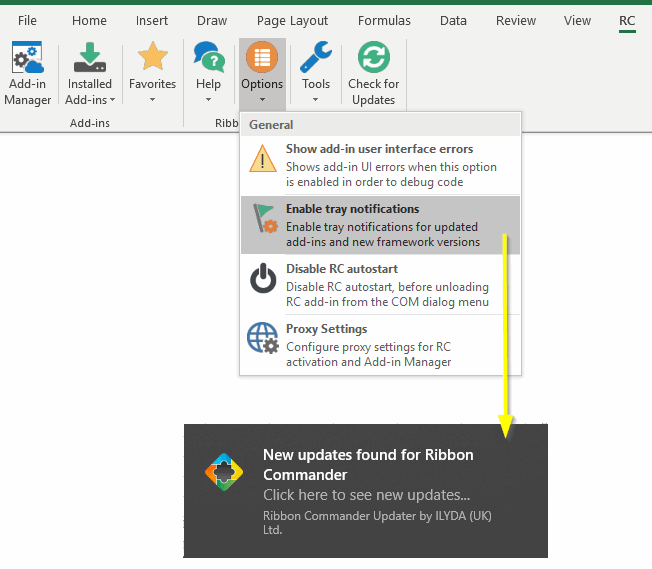Switch to the Review ribbon tab
Viewport: 652px width, 569px height.
pyautogui.click(x=516, y=20)
